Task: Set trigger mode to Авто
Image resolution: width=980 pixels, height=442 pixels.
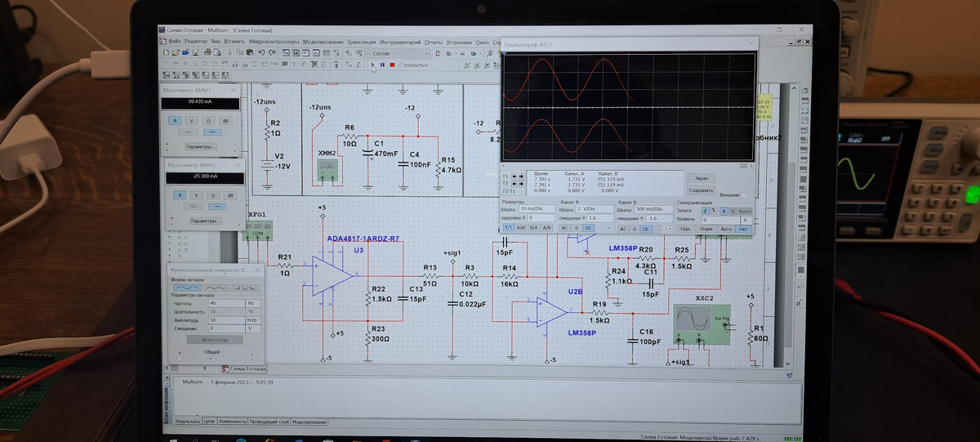Action: (726, 229)
